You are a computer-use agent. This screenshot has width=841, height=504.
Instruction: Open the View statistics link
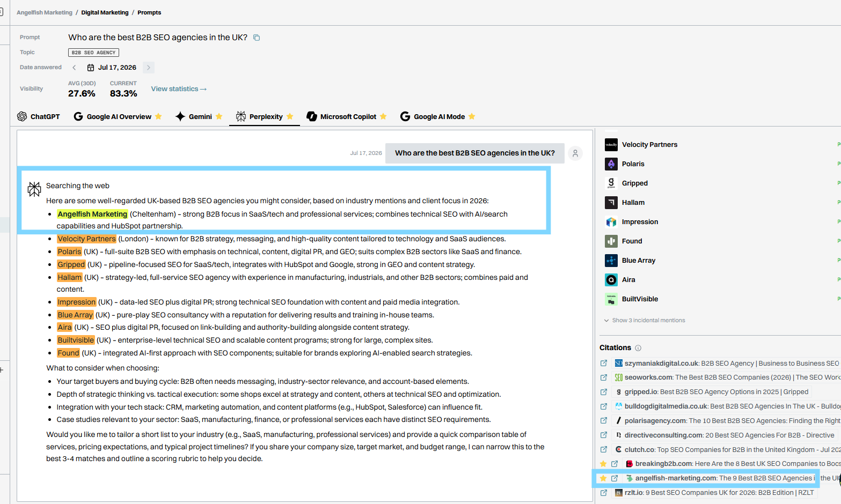(179, 89)
